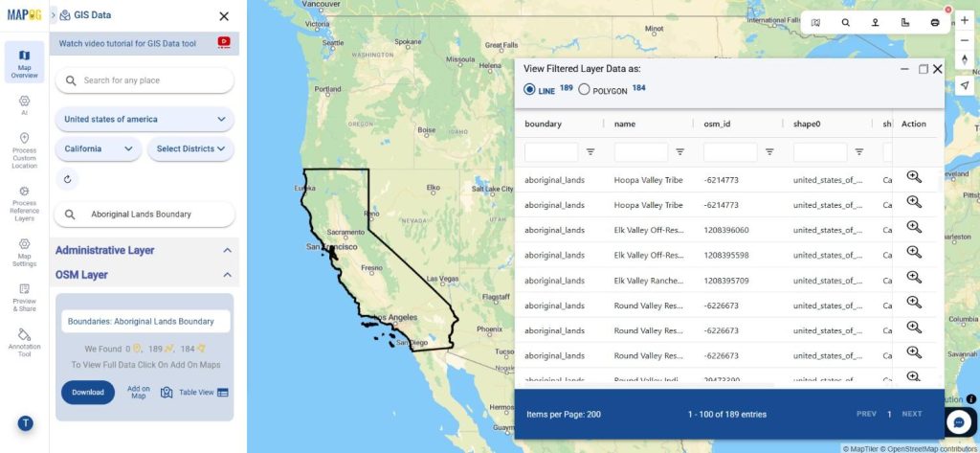Click the Search for any place field
This screenshot has width=980, height=453.
(x=145, y=80)
